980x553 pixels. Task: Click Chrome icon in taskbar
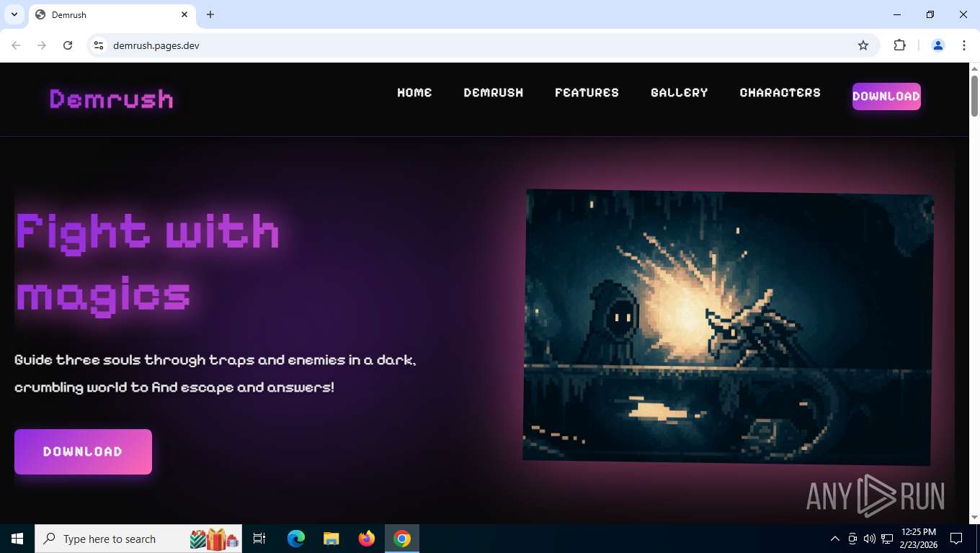tap(402, 539)
